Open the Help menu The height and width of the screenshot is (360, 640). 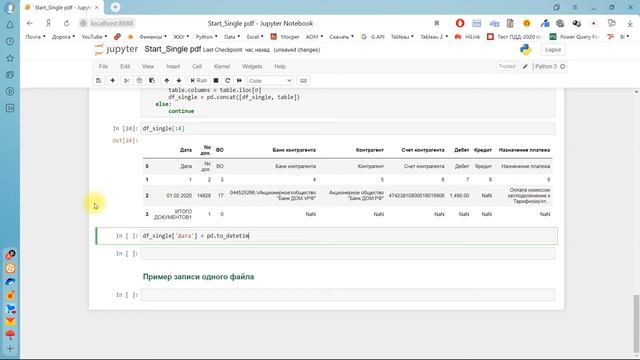[280, 66]
